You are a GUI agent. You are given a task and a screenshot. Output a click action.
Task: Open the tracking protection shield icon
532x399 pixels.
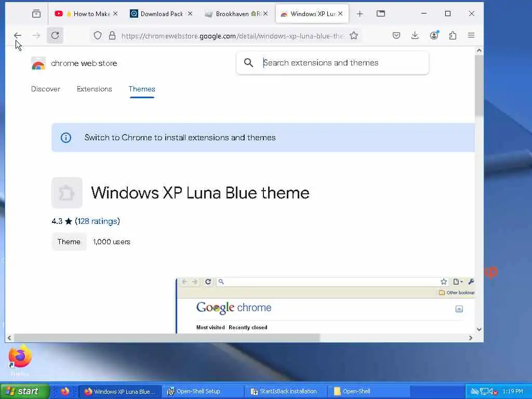click(x=98, y=36)
